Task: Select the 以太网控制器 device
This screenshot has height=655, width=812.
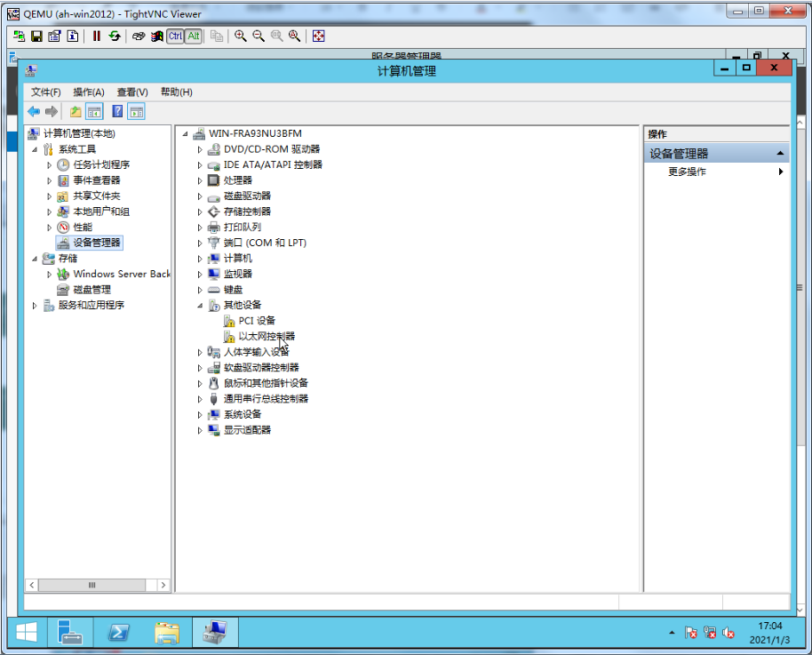Action: click(x=267, y=337)
